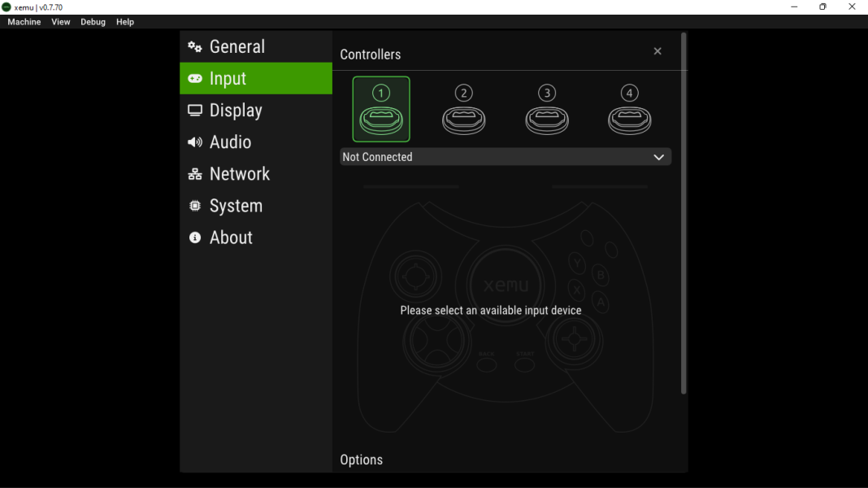Viewport: 868px width, 488px height.
Task: Open the Debug menu
Action: [93, 22]
